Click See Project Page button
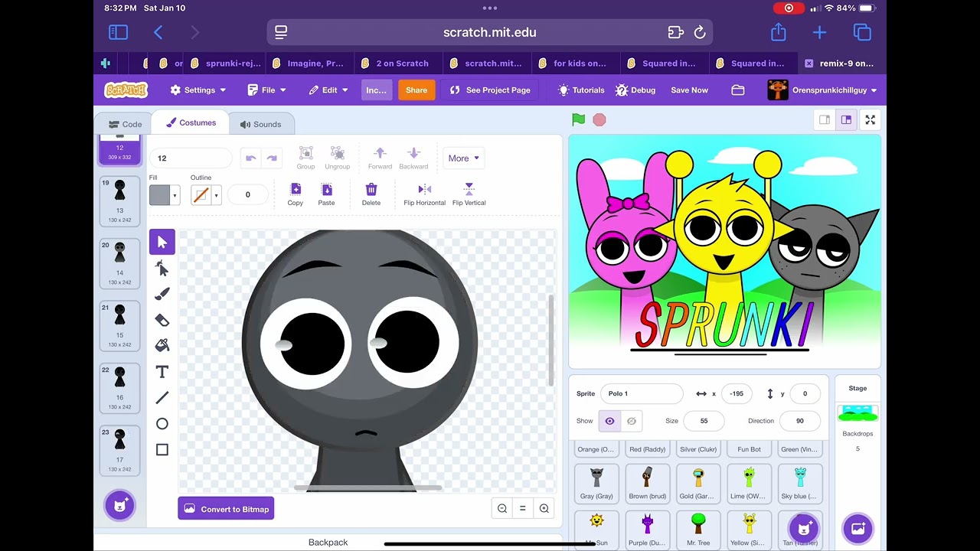The width and height of the screenshot is (980, 551). 490,90
